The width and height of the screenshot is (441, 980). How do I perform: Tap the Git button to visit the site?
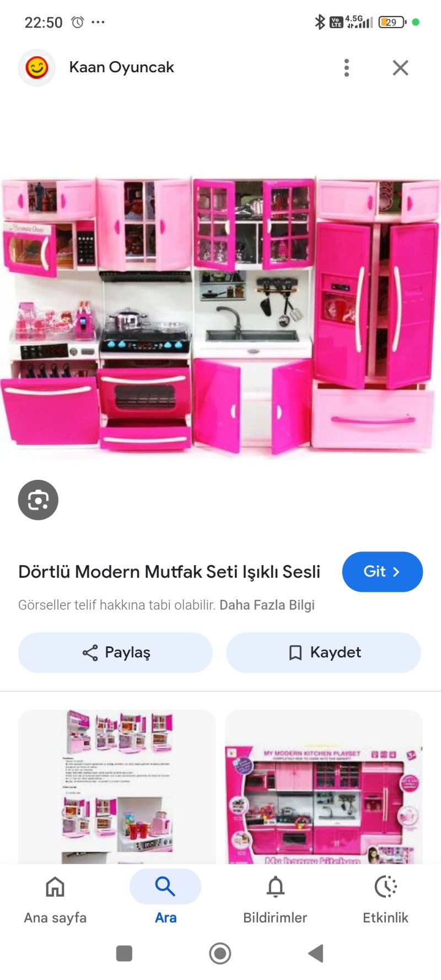(x=382, y=572)
